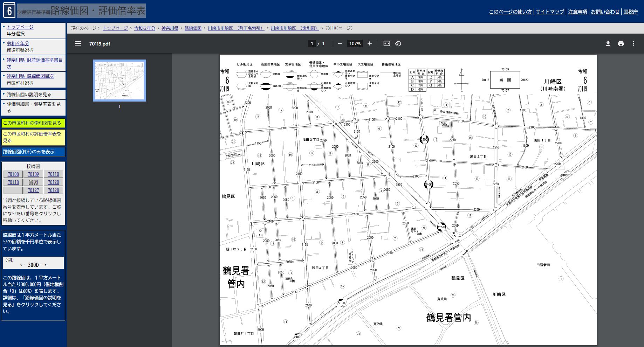The image size is (644, 347).
Task: Click トップページ in the breadcrumb
Action: 115,28
